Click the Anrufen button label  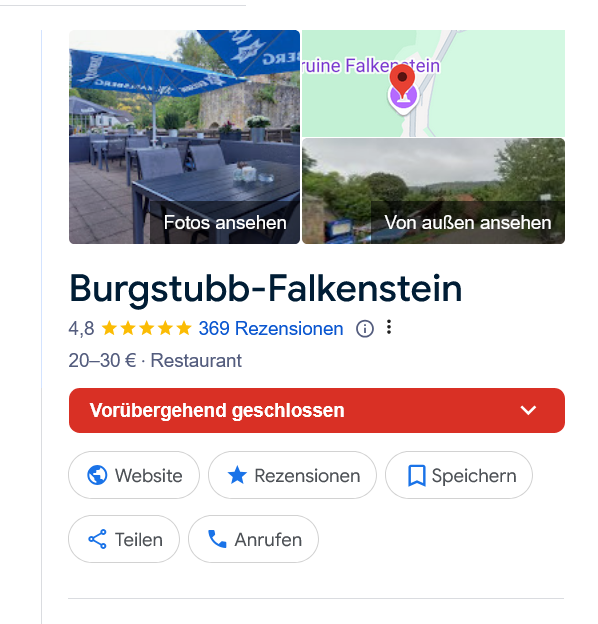coord(268,540)
